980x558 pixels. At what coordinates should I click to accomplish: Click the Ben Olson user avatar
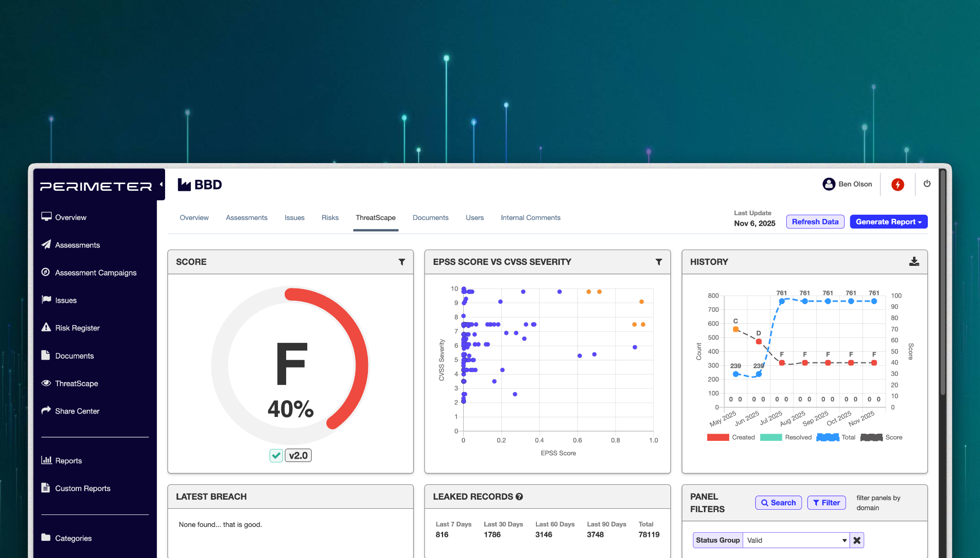[828, 184]
